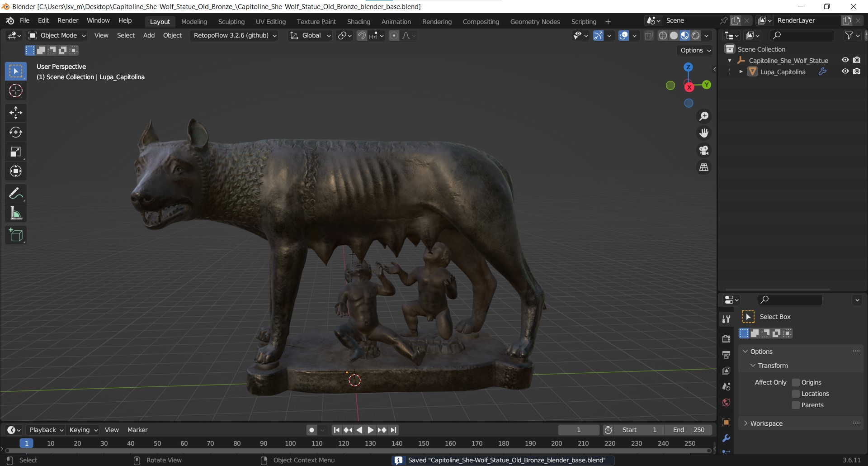Collapse the Options panel in properties
This screenshot has height=466, width=868.
[745, 352]
